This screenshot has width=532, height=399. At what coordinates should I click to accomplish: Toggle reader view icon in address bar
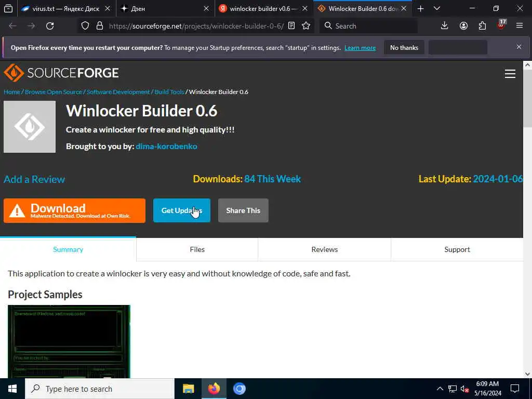(291, 26)
